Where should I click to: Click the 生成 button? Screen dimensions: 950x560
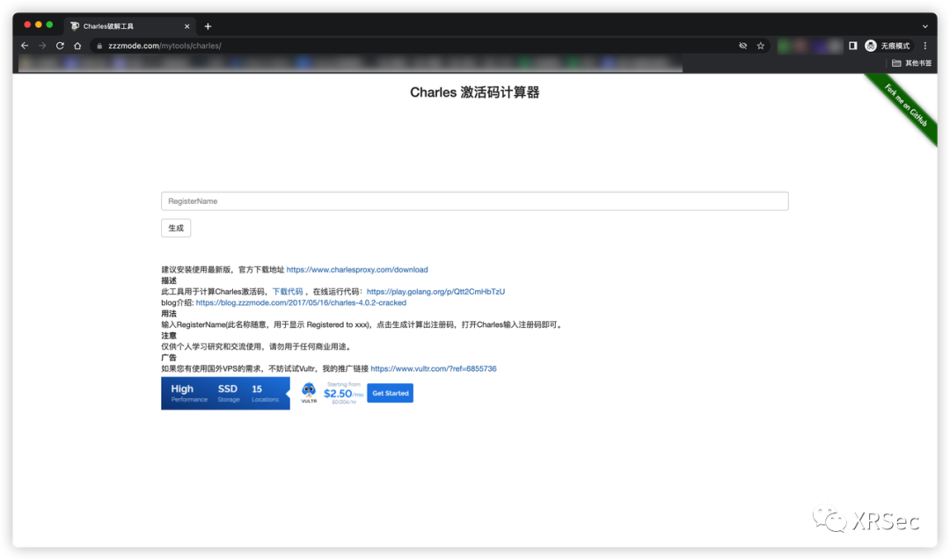pos(176,228)
